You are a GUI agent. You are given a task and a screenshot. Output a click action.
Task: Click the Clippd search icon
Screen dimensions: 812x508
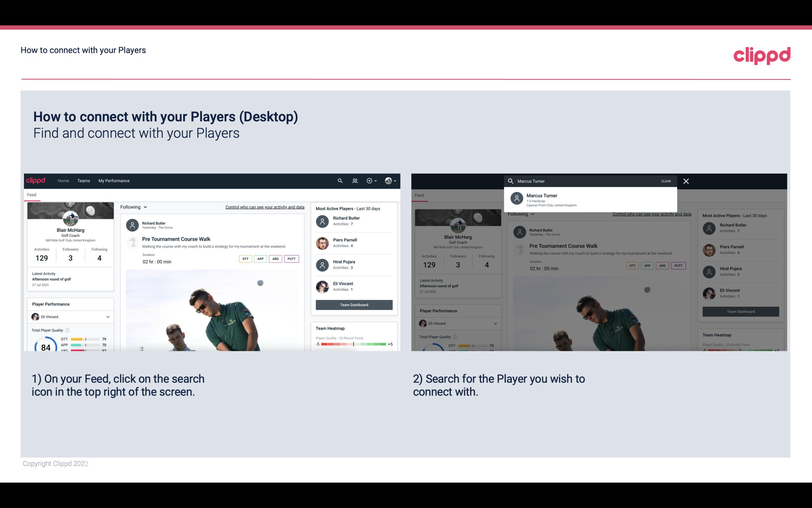[338, 180]
